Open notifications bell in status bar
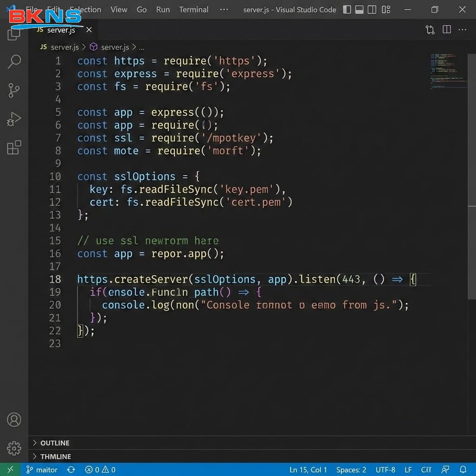The height and width of the screenshot is (476, 476). 463,469
